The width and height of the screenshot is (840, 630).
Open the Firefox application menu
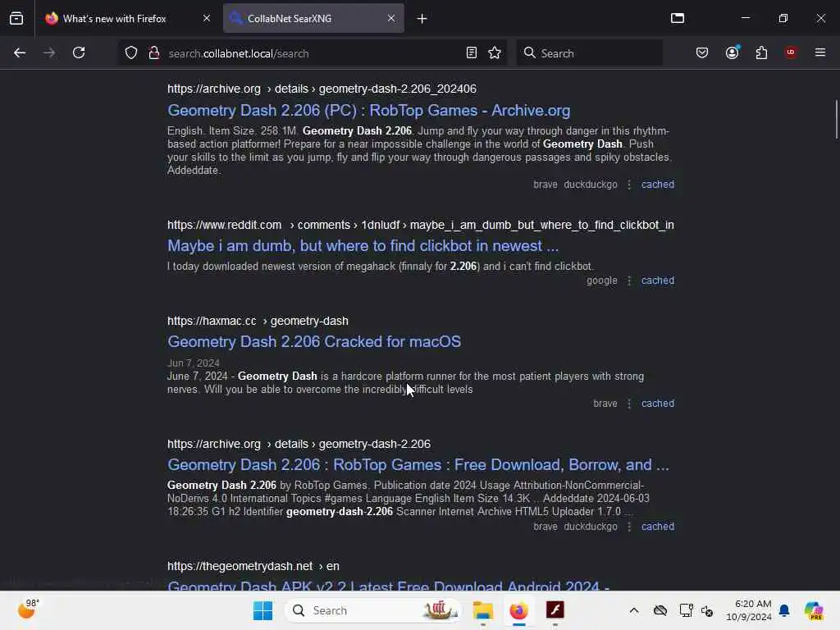coord(820,52)
